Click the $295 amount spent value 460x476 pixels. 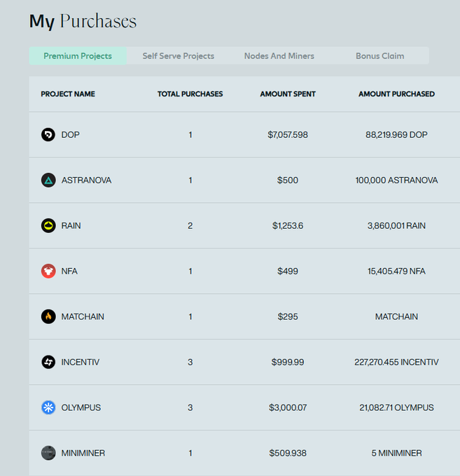coord(288,316)
